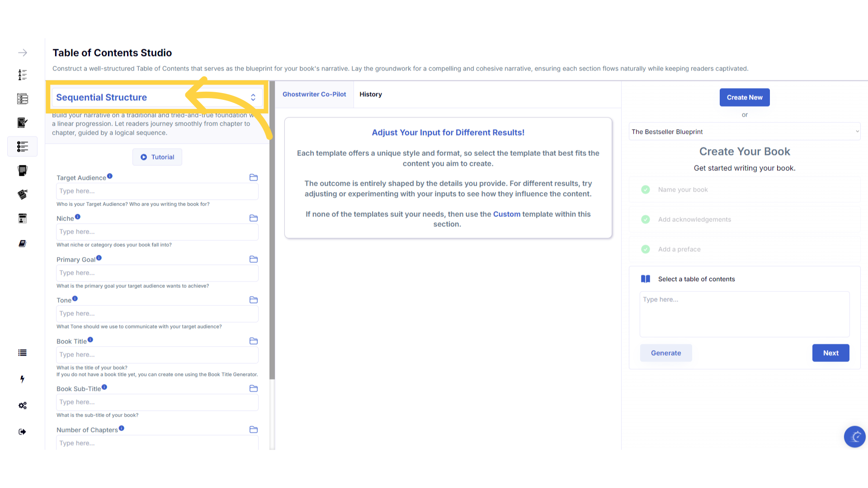Click logout icon at sidebar bottom
This screenshot has height=488, width=868.
point(22,432)
